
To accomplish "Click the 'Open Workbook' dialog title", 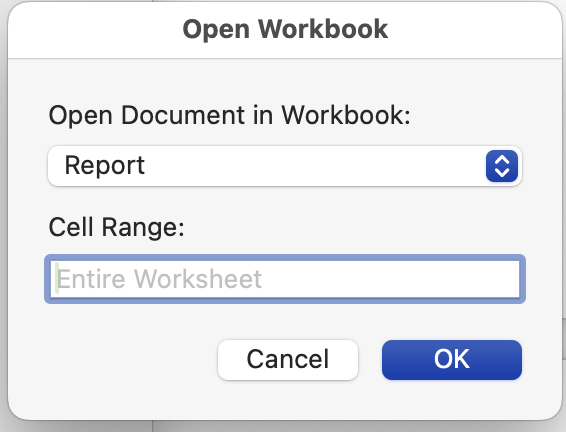I will (285, 29).
